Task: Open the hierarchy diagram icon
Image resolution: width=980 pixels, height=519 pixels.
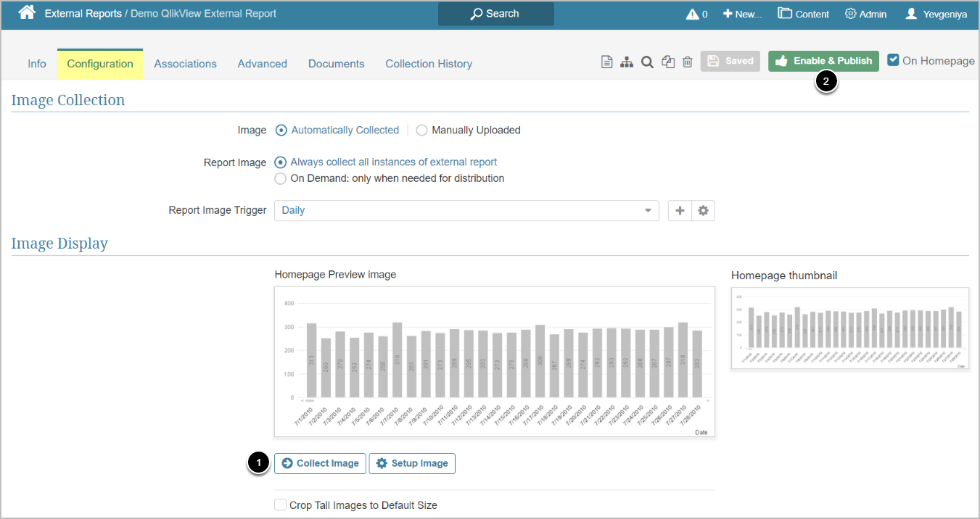Action: point(627,62)
